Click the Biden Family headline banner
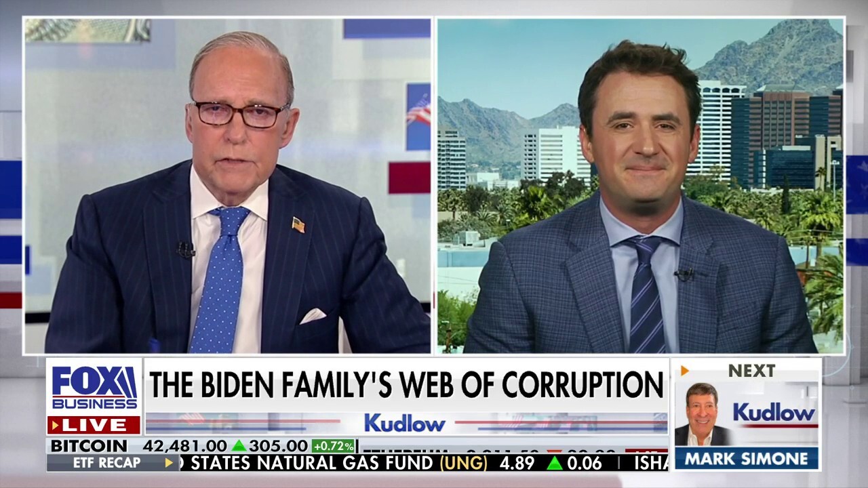868x488 pixels. (x=406, y=384)
